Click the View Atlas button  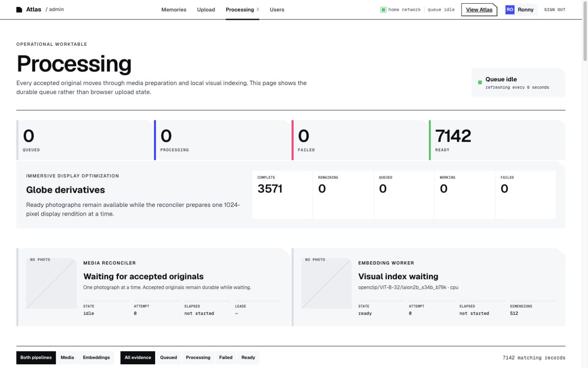click(479, 9)
